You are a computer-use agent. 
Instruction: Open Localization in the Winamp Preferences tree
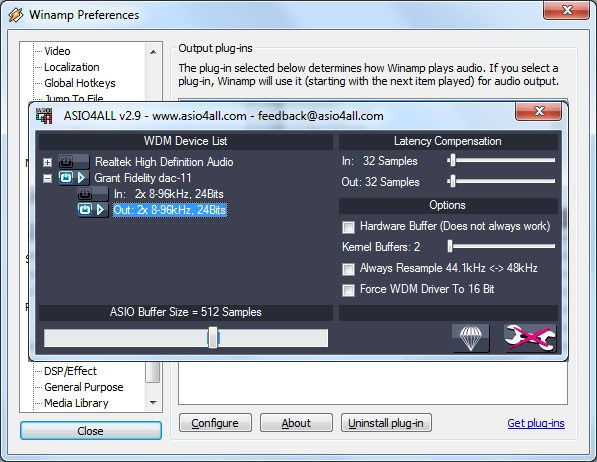click(72, 67)
